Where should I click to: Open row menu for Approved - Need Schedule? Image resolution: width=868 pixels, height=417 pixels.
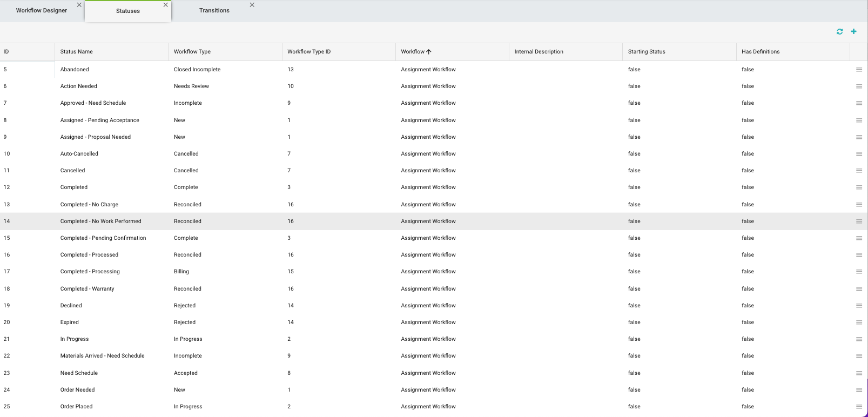point(859,103)
